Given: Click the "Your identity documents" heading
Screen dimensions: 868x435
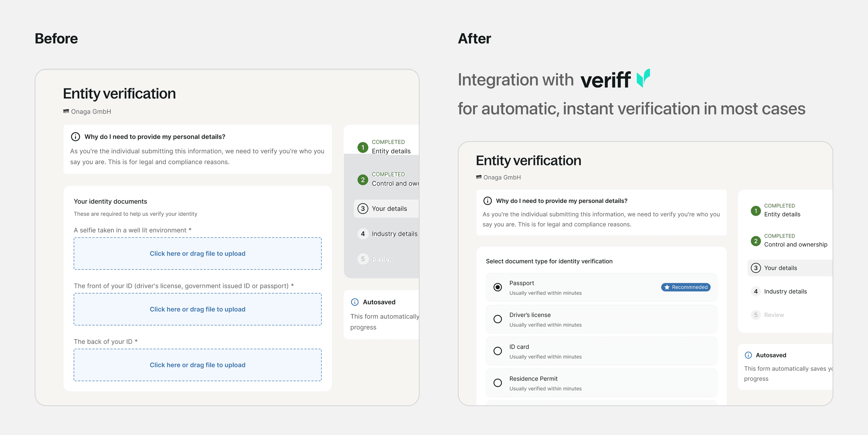Looking at the screenshot, I should tap(110, 201).
